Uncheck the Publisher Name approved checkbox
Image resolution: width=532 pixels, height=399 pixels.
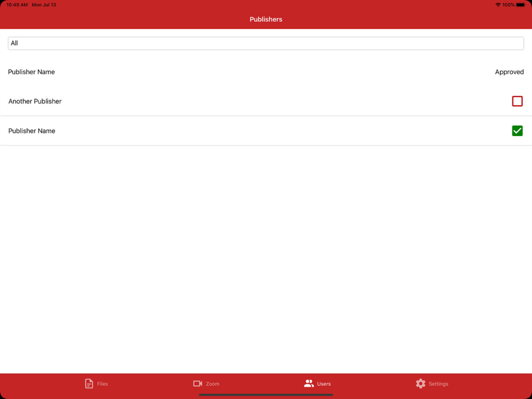[517, 131]
